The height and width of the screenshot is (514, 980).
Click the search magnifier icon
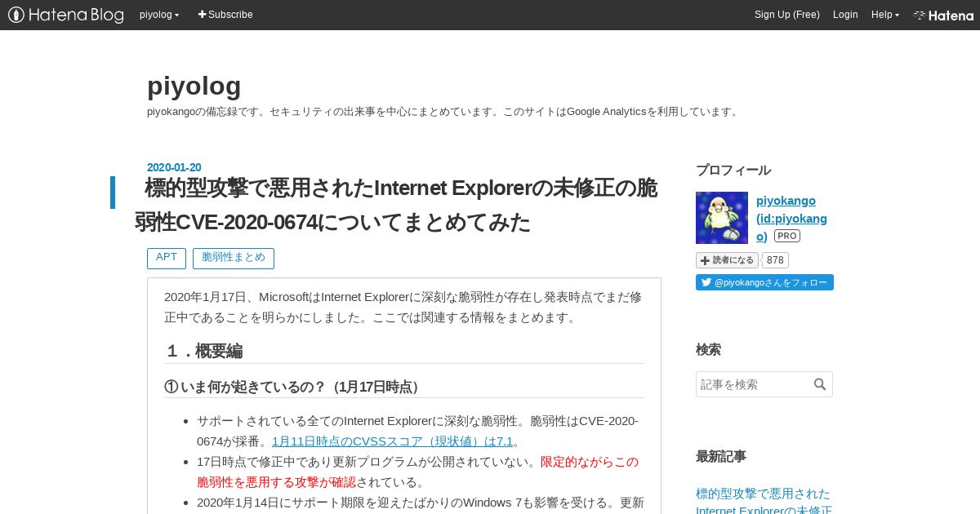pyautogui.click(x=820, y=384)
